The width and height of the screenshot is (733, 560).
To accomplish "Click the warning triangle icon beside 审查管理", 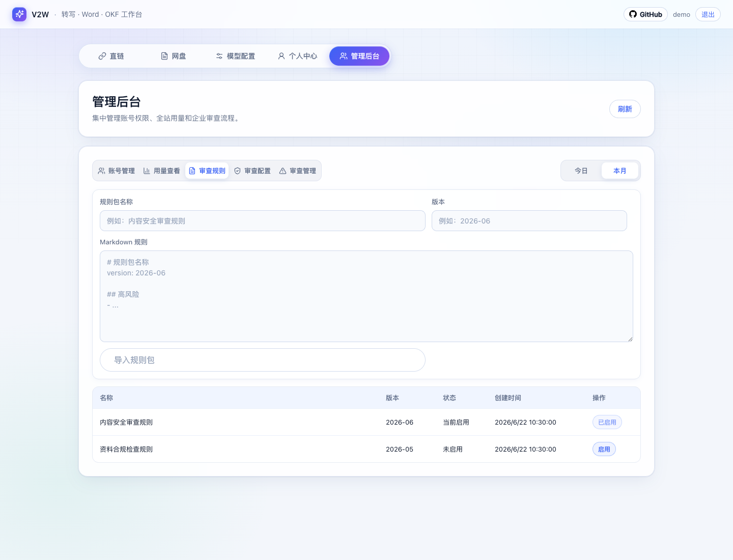I will coord(283,171).
